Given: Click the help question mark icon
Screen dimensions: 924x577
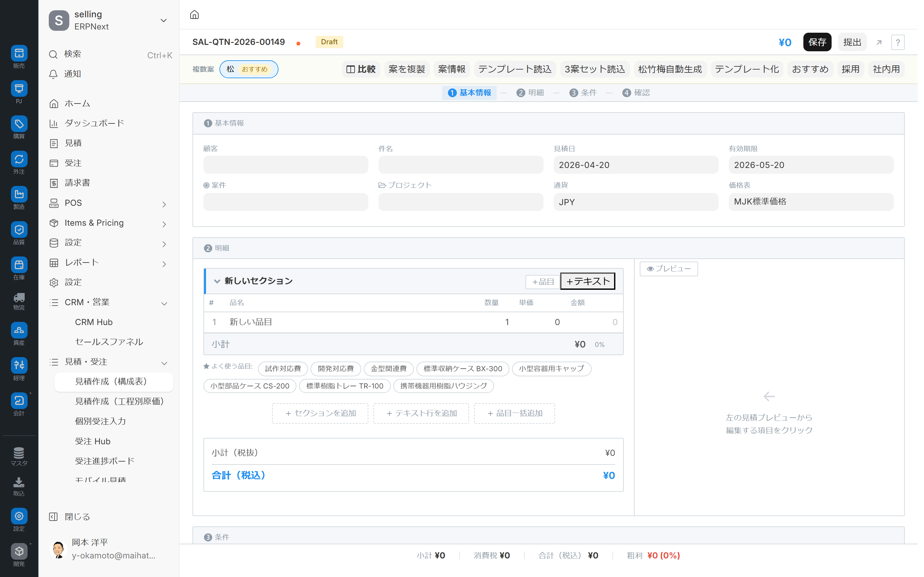Looking at the screenshot, I should [898, 42].
